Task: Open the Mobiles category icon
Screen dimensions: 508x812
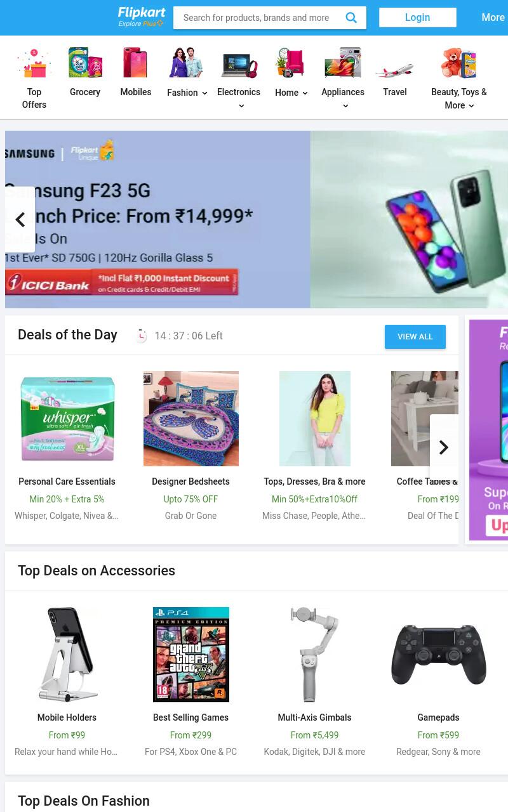Action: [136, 63]
